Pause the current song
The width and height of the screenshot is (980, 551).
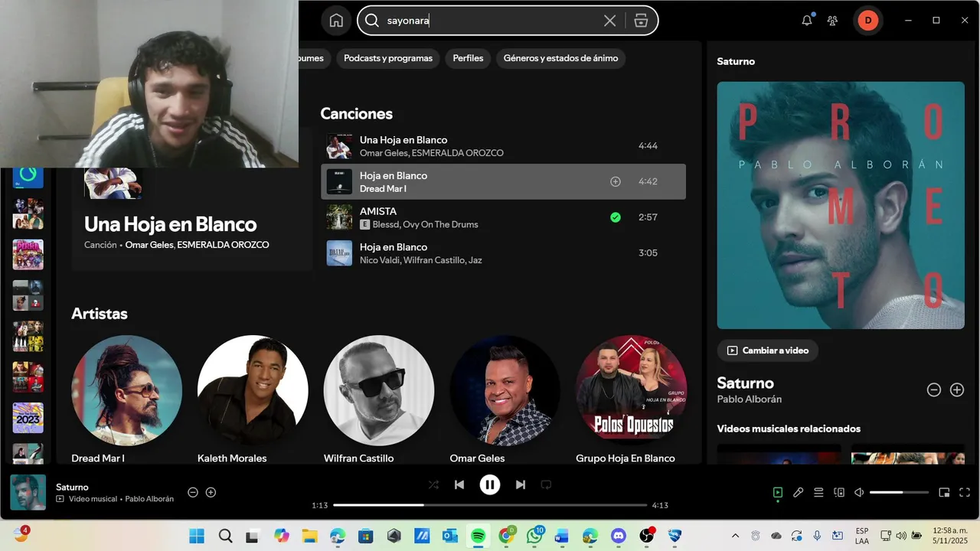[x=490, y=484]
